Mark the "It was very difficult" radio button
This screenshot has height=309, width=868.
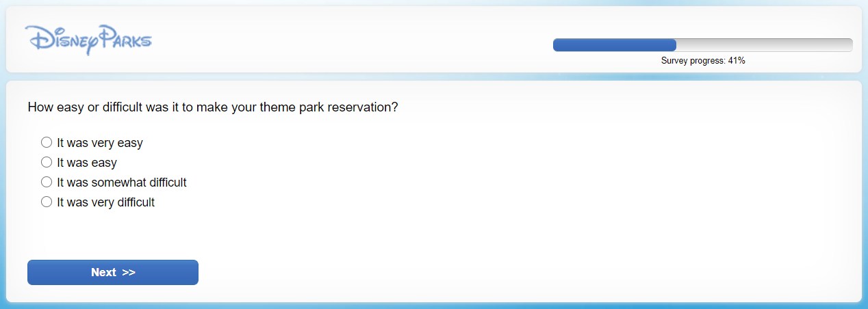(x=47, y=202)
